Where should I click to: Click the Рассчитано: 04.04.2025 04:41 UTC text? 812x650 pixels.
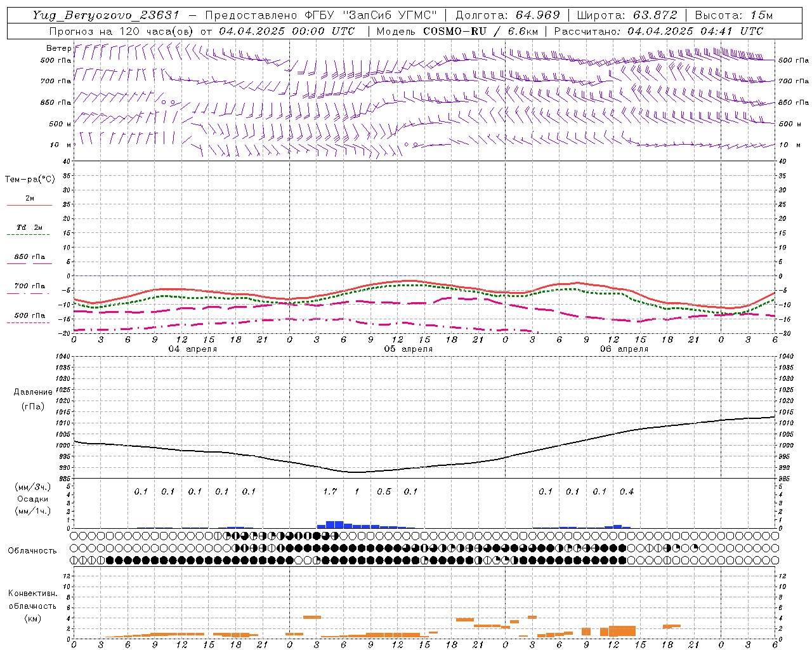[x=658, y=31]
